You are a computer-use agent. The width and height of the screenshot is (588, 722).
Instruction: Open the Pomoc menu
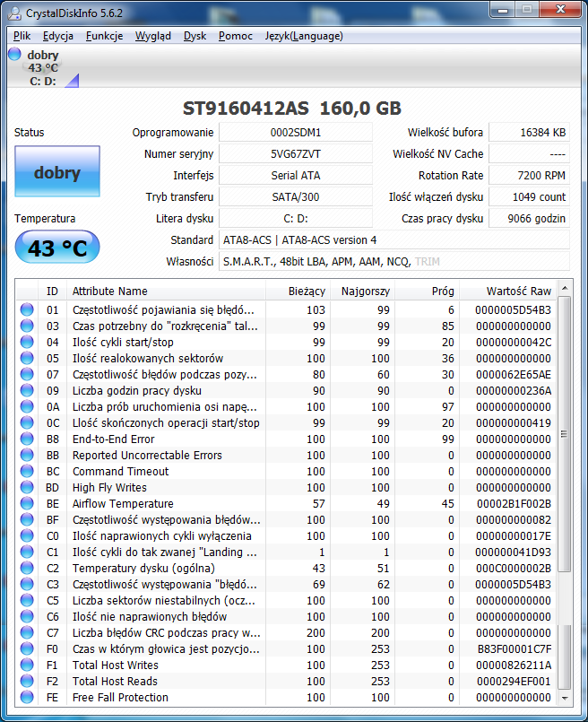tap(236, 36)
